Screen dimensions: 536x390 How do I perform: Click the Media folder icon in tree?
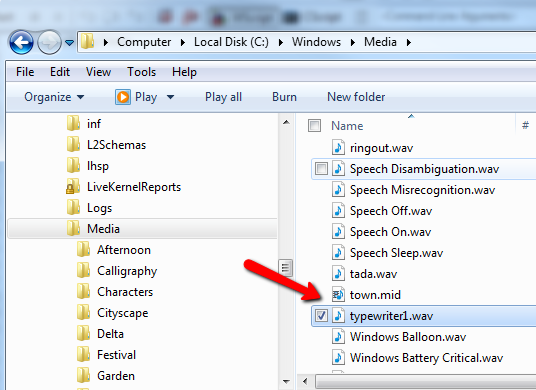pos(73,228)
